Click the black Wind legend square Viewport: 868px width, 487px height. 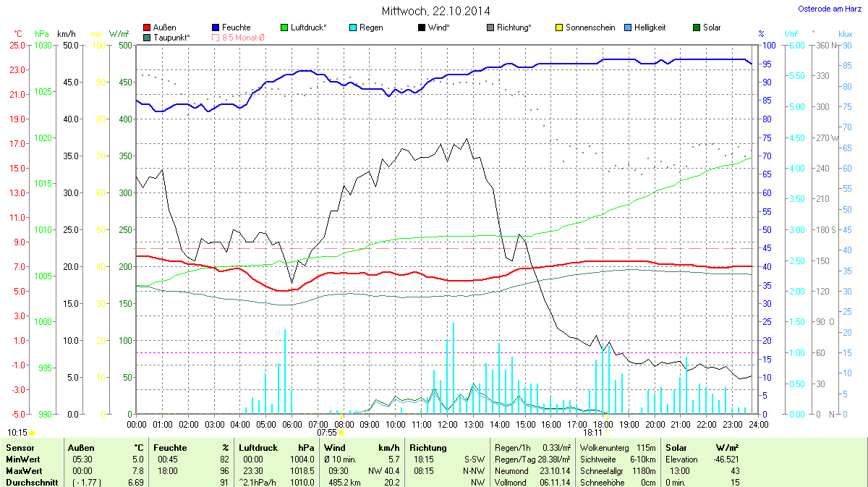tap(422, 27)
